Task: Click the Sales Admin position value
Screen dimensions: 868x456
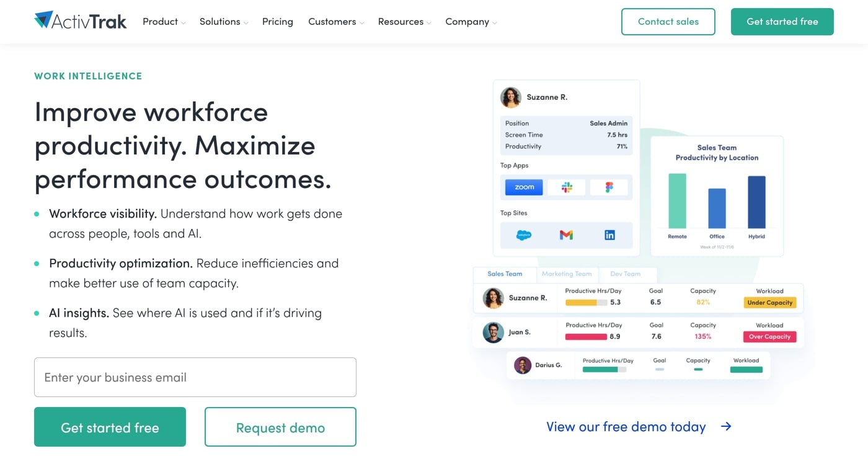Action: pos(608,123)
